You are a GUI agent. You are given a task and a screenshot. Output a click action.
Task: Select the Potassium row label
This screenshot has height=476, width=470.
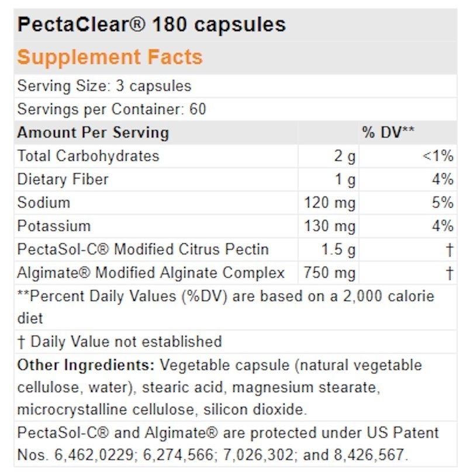coord(54,226)
